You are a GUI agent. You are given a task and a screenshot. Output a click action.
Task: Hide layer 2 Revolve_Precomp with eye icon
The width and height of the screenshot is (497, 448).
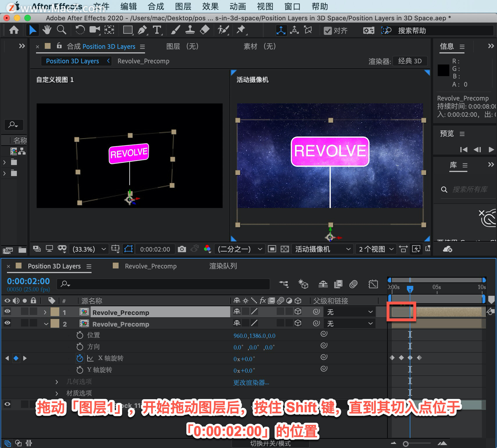7,323
